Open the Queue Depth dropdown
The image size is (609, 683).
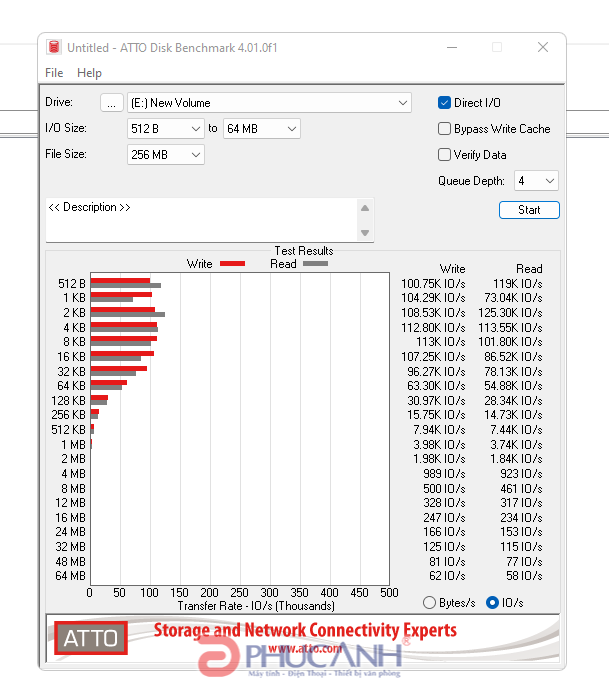tap(536, 181)
